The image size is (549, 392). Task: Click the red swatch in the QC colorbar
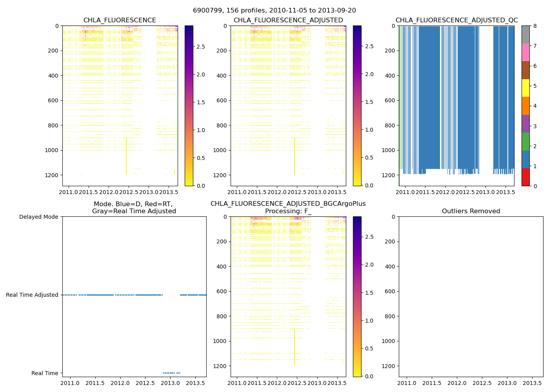[x=525, y=177]
